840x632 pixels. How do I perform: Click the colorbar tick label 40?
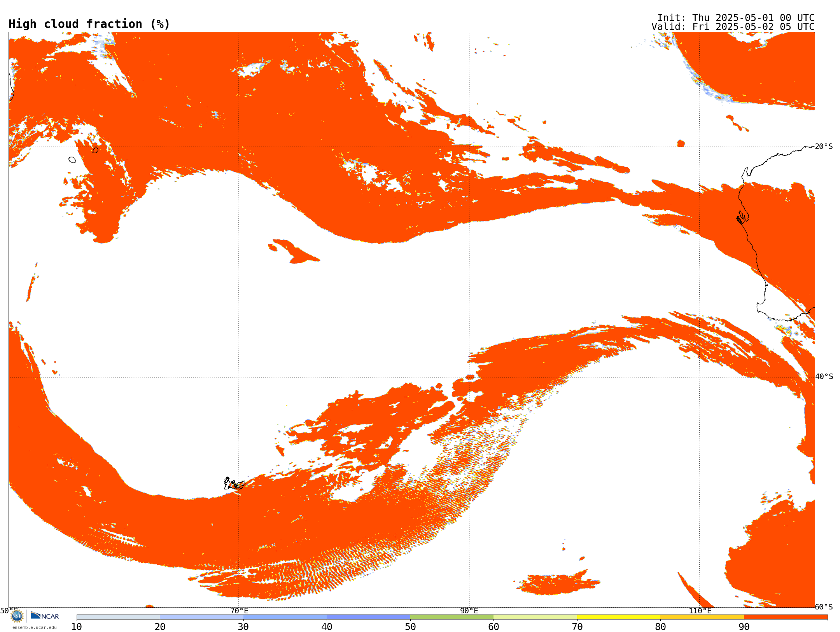[x=327, y=627]
